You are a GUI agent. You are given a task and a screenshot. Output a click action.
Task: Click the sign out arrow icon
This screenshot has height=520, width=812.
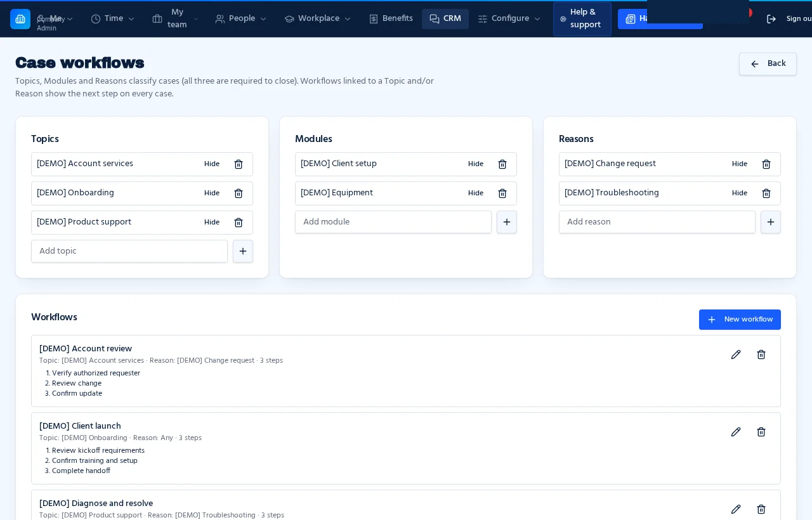[771, 19]
